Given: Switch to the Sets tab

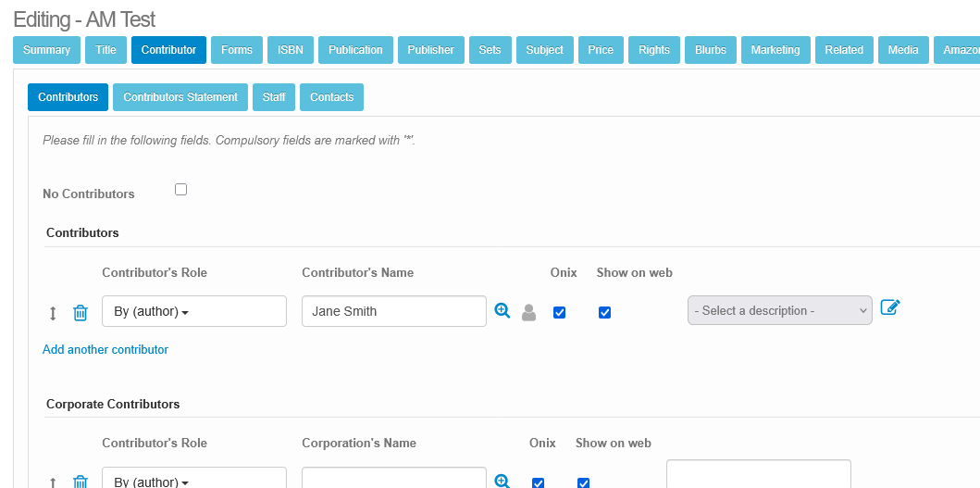Looking at the screenshot, I should tap(490, 50).
